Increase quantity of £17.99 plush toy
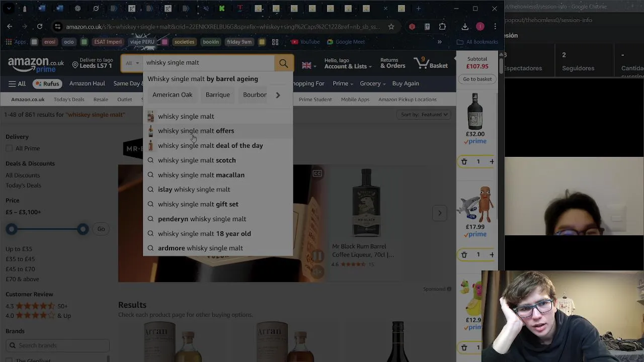 pos(492,254)
